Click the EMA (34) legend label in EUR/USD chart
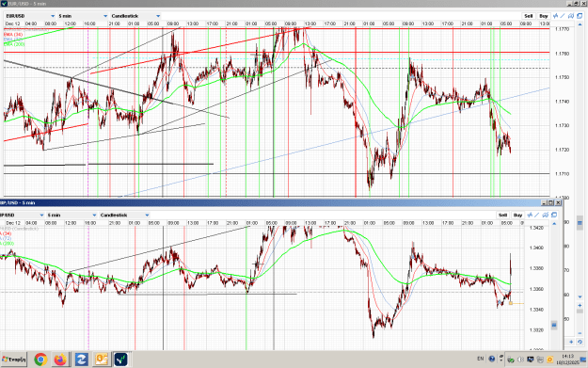This screenshot has height=368, width=588. click(13, 35)
